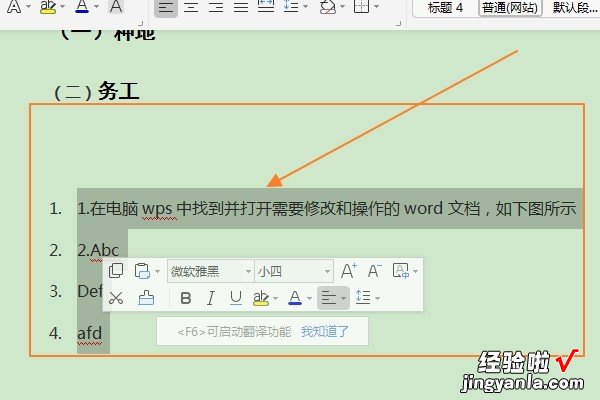The image size is (600, 400).
Task: Toggle the ribbon character shading A icon
Action: (116, 6)
